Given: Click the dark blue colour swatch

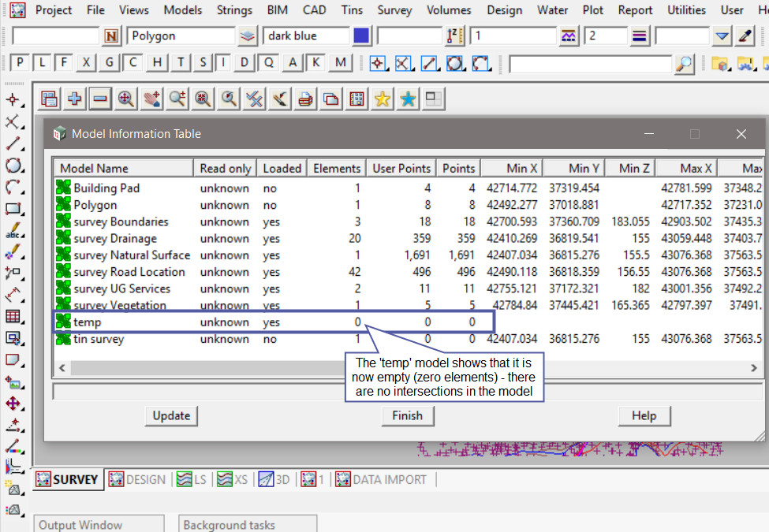Looking at the screenshot, I should (361, 36).
